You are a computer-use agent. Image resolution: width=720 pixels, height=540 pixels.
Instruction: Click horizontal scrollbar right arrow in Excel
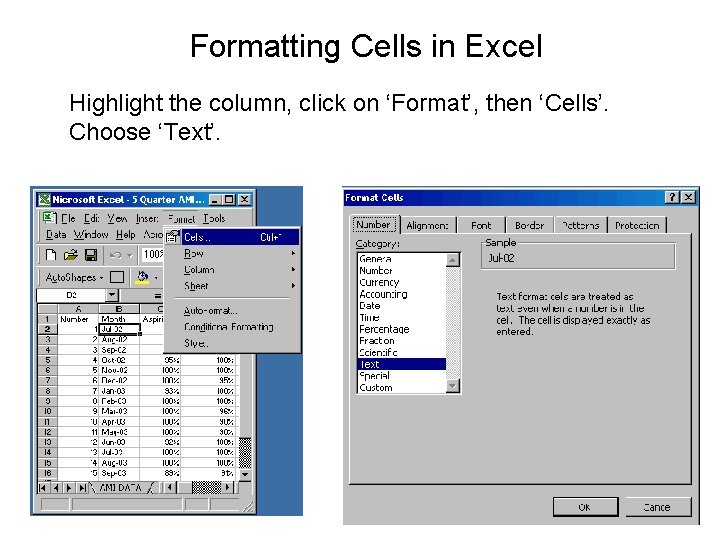click(x=228, y=488)
